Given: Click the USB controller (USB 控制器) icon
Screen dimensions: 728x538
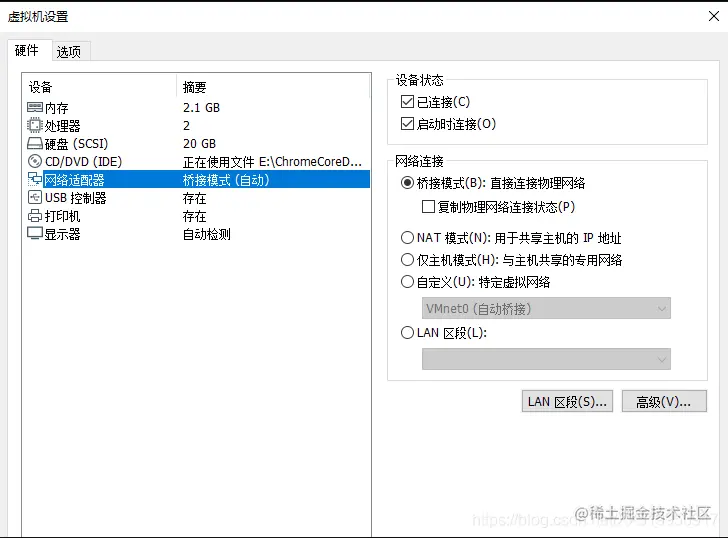Looking at the screenshot, I should 35,198.
